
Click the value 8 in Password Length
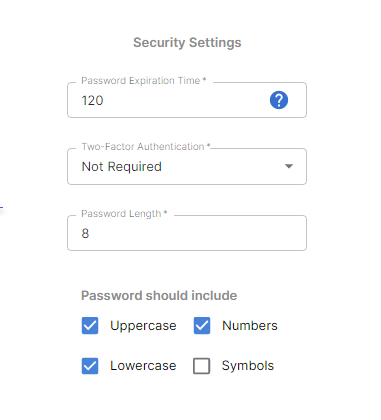click(x=85, y=233)
